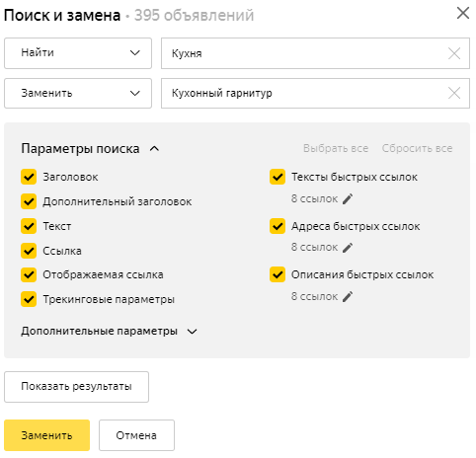Edit quick link texts pencil icon
The image size is (476, 458).
point(348,198)
